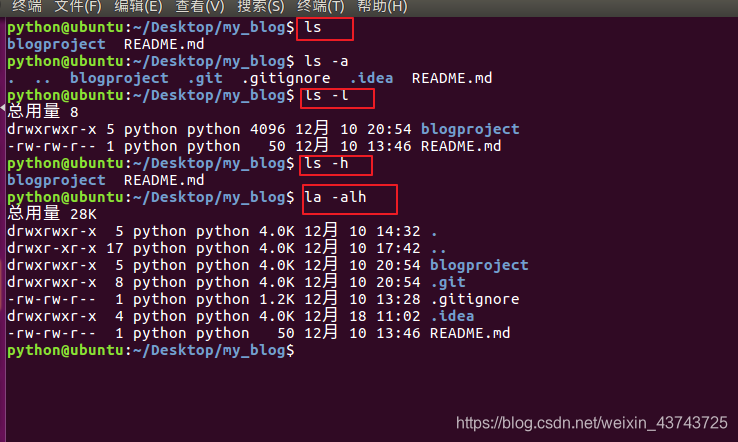738x442 pixels.
Task: Click the 'ls -a' command text
Action: tap(326, 61)
